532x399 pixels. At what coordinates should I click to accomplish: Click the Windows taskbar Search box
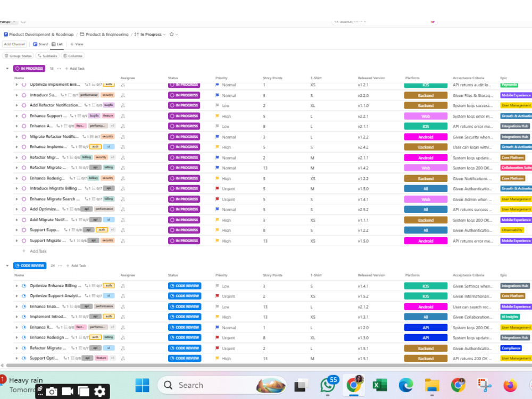(x=222, y=385)
